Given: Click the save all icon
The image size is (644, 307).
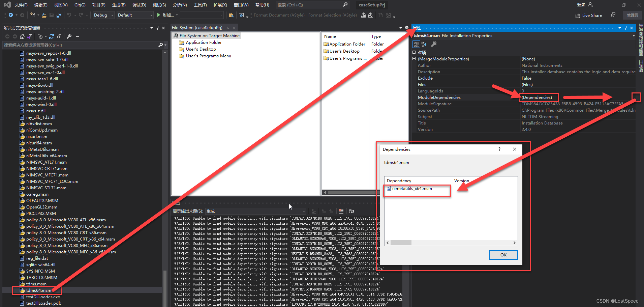Looking at the screenshot, I should coord(59,15).
